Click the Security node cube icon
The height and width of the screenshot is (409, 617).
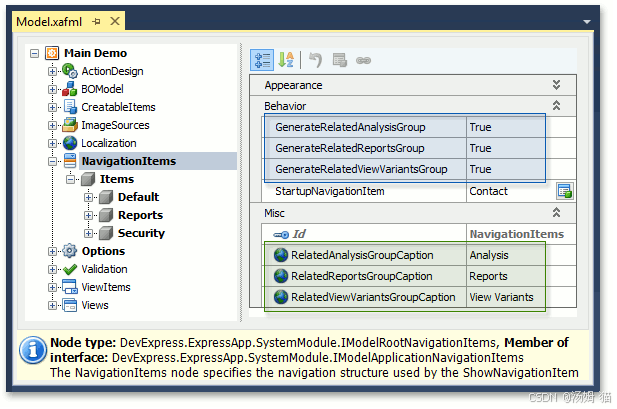pyautogui.click(x=106, y=233)
